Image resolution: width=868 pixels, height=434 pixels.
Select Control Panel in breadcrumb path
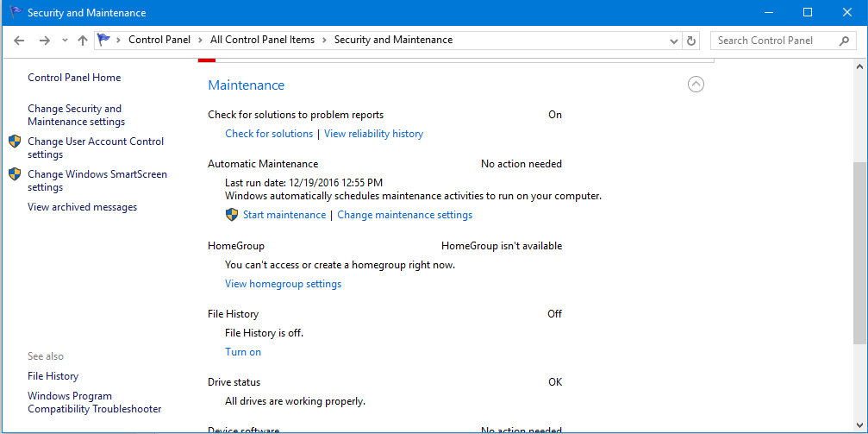(x=159, y=40)
